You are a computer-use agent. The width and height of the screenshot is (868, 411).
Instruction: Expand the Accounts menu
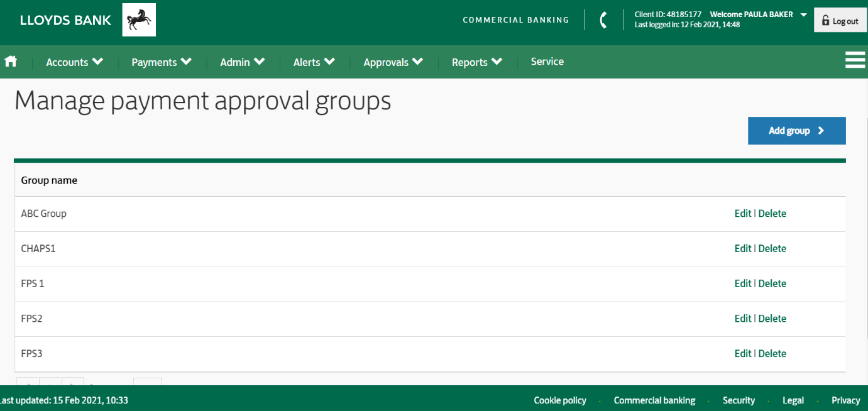click(x=74, y=62)
